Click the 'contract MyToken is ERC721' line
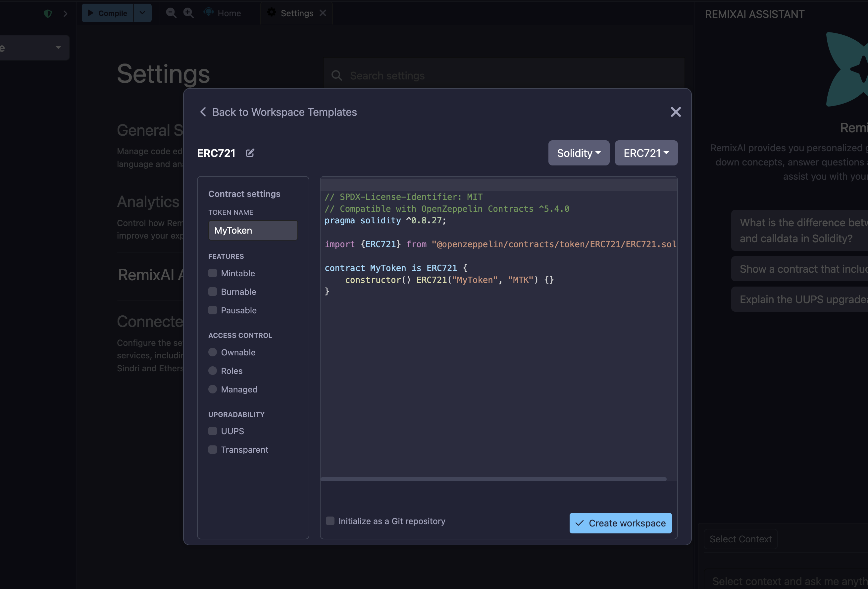 point(396,268)
